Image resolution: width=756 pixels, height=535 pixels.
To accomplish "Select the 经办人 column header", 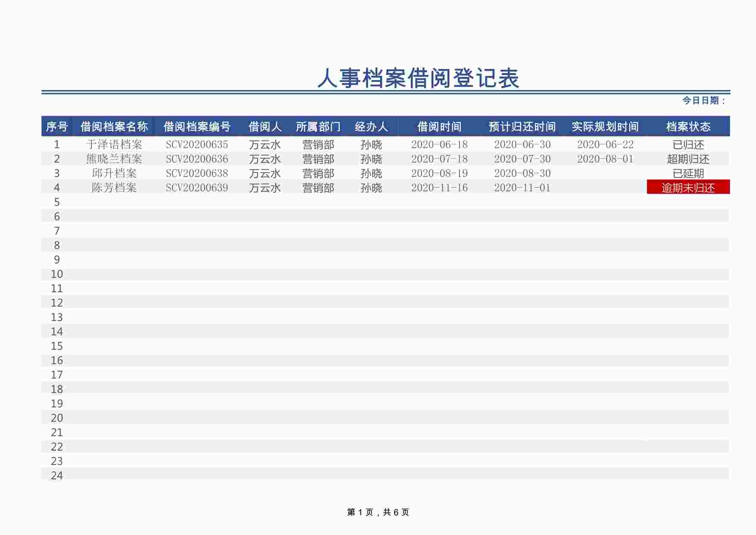I will [371, 127].
